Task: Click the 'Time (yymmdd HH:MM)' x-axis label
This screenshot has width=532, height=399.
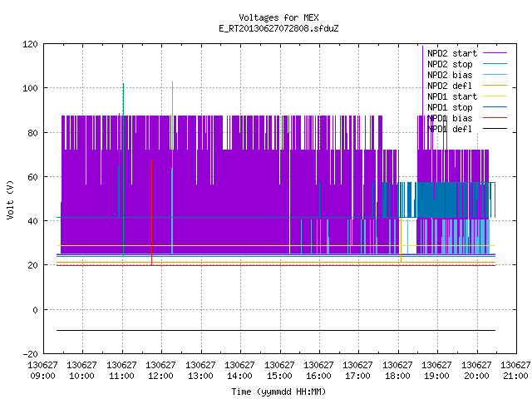Action: tap(278, 392)
